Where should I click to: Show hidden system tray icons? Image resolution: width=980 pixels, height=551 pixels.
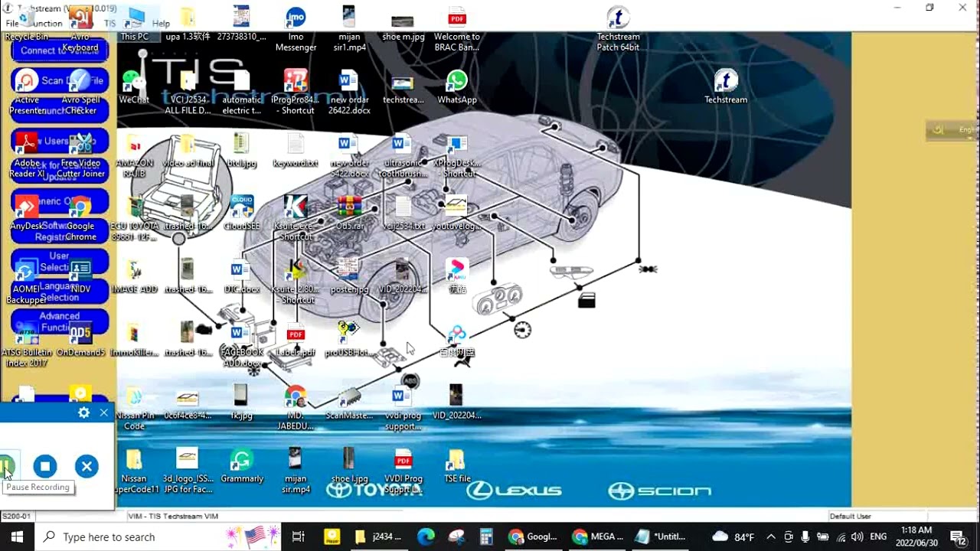tap(771, 536)
